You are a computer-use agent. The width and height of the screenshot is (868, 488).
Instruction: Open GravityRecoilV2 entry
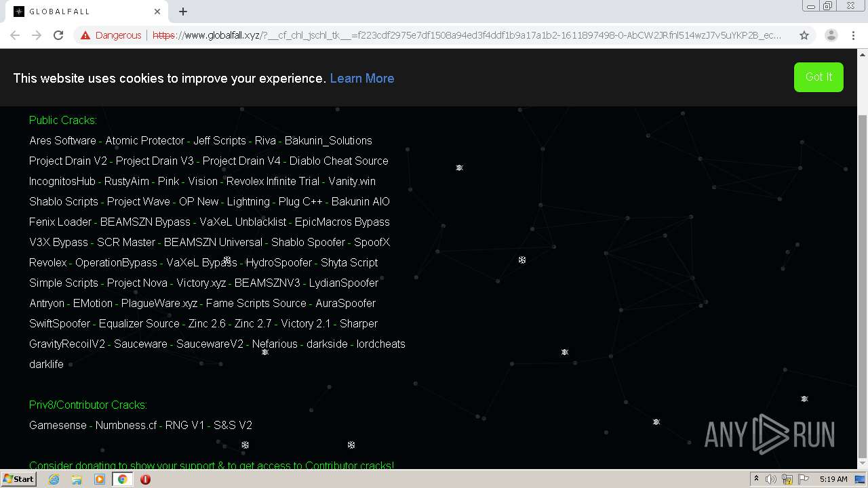click(67, 344)
